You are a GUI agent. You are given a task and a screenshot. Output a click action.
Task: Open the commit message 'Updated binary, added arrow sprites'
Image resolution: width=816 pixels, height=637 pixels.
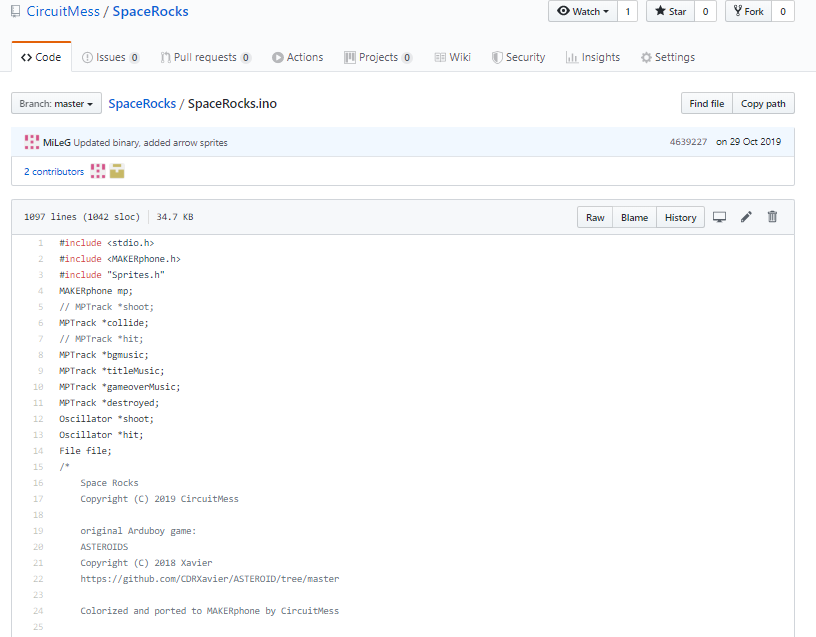click(150, 143)
